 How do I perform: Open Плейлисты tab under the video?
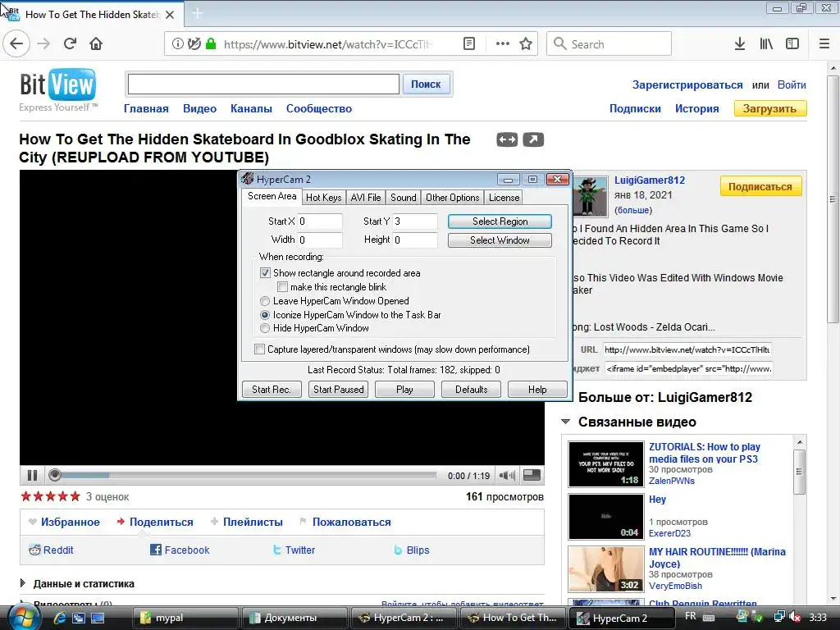[x=253, y=523]
